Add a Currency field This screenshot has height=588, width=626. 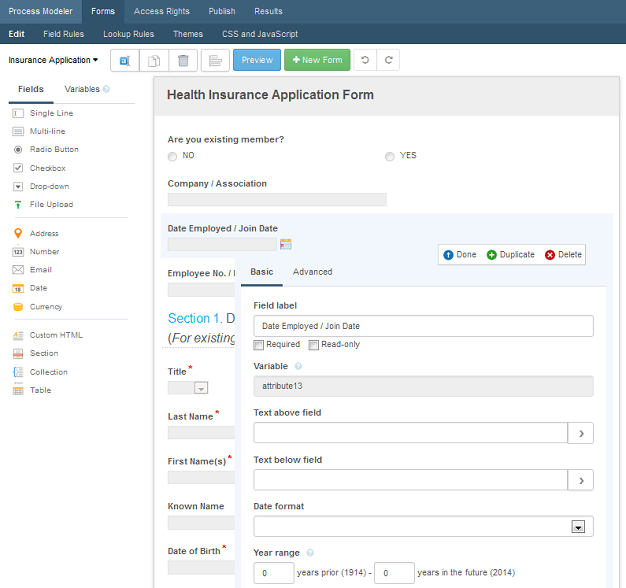(x=38, y=307)
